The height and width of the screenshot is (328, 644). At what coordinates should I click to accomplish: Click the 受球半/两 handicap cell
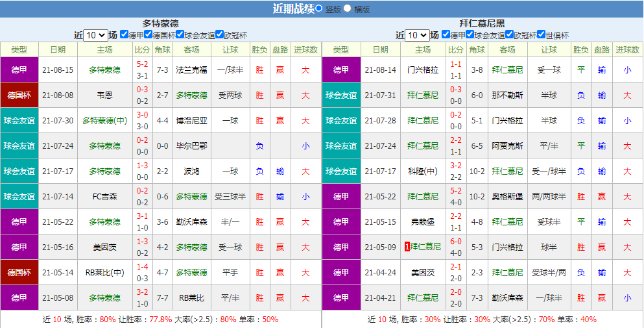pos(549,272)
